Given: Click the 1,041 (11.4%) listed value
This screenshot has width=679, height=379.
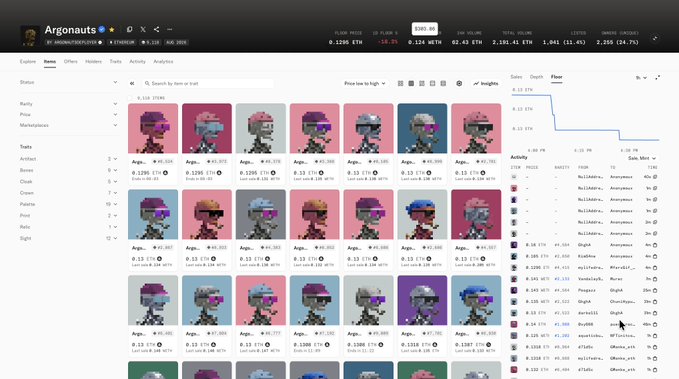Looking at the screenshot, I should click(x=564, y=42).
